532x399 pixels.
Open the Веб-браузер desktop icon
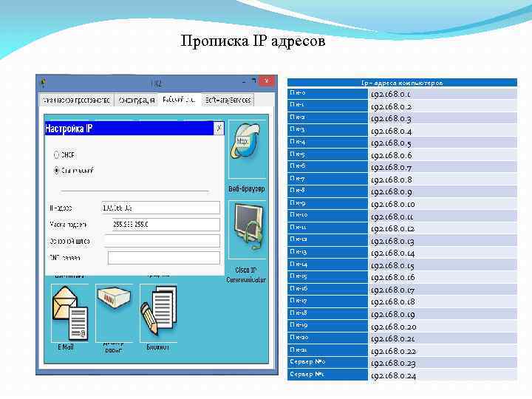247,149
